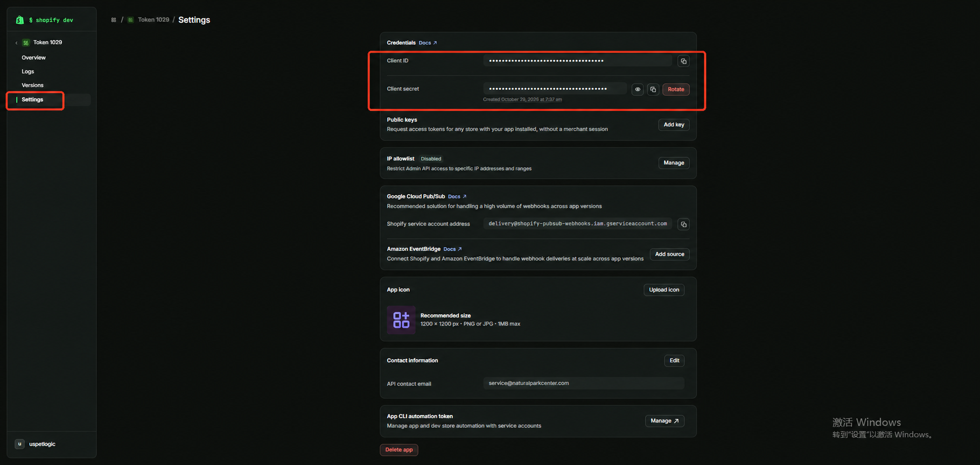Click the API contact email field
The height and width of the screenshot is (465, 980).
(584, 383)
